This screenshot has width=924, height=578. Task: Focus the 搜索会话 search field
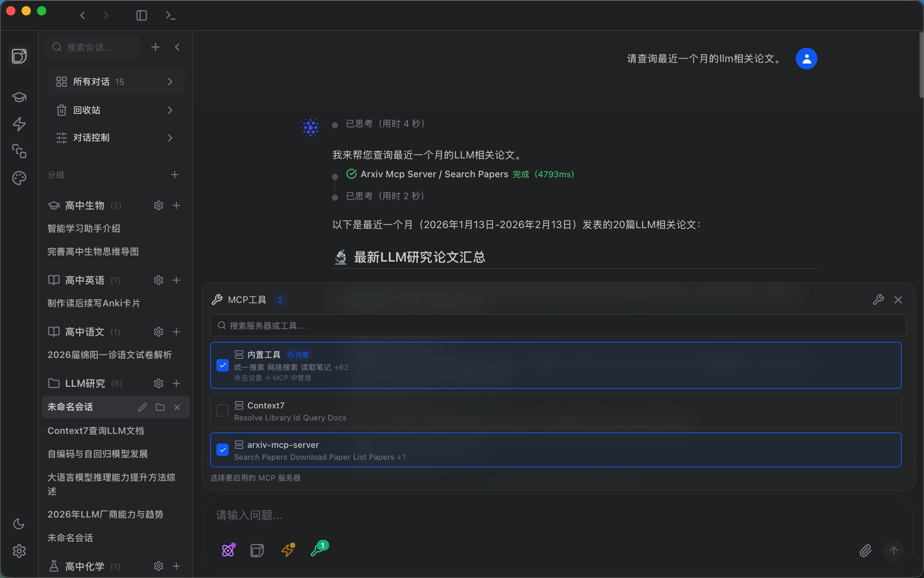[93, 47]
